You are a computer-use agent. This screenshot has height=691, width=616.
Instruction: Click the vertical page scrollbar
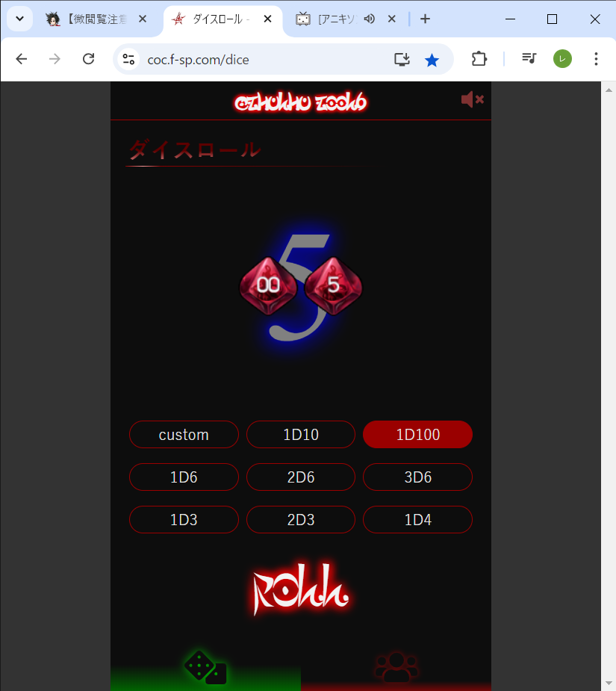[609, 386]
